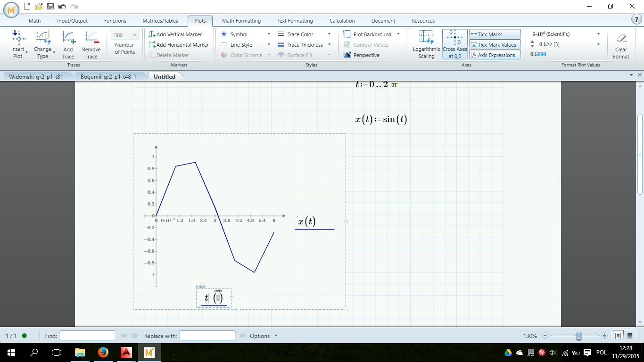Click the x(t) y-axis expression
Viewport: 644px width, 362px height.
(x=307, y=222)
